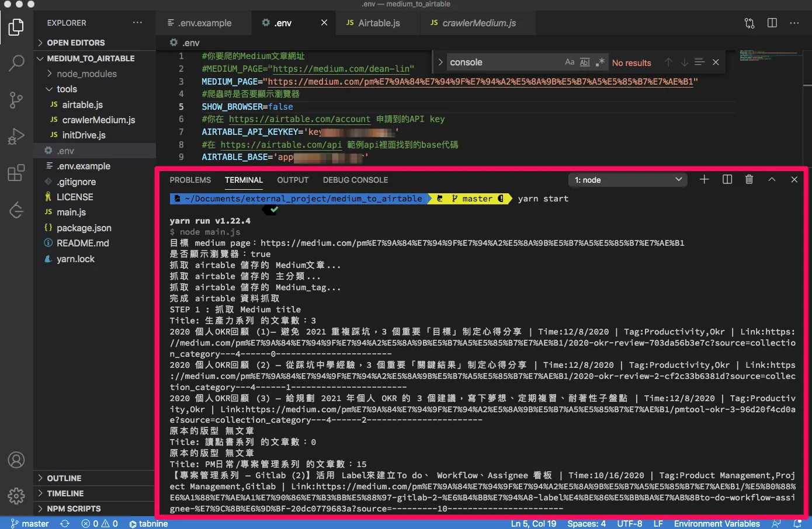This screenshot has width=812, height=529.
Task: Open the Search view in activity bar
Action: tap(16, 63)
